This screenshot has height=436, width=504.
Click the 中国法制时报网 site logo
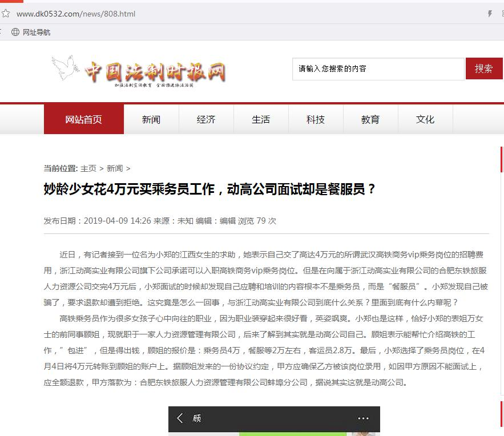[x=155, y=72]
